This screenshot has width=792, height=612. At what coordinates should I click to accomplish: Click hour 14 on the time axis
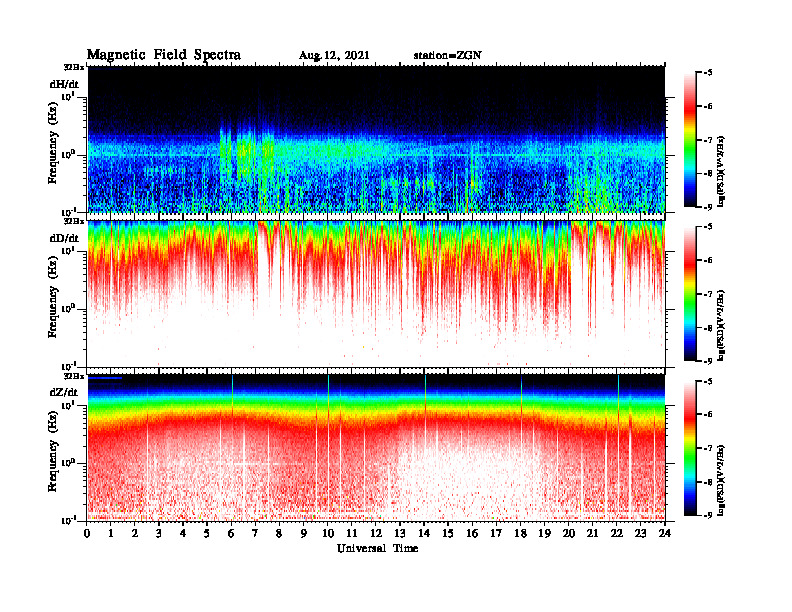[424, 533]
